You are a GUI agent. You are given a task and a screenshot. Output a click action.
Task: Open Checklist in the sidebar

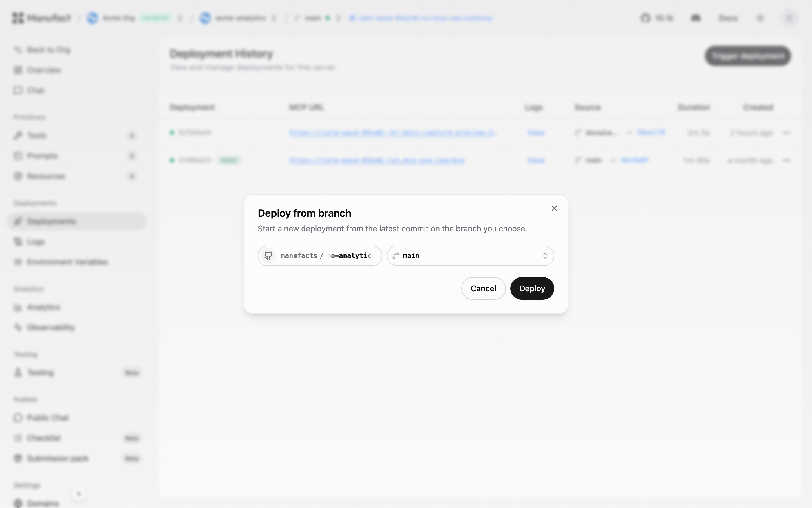[77, 438]
